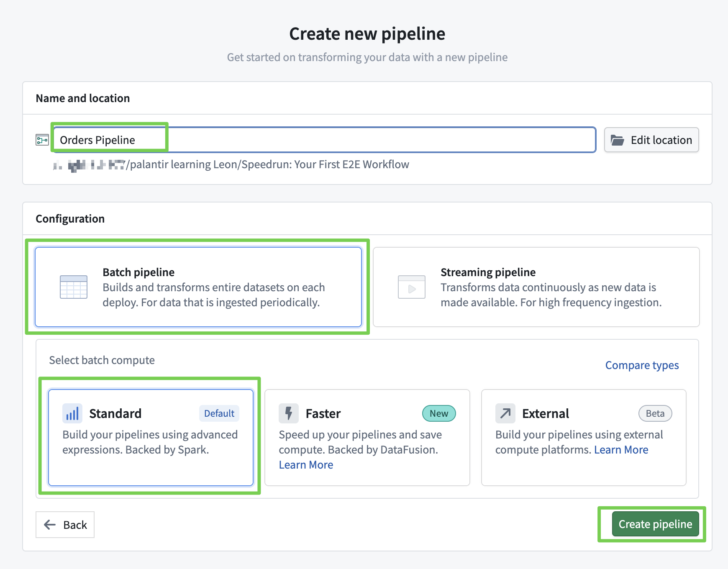Open the Compare types link
The height and width of the screenshot is (569, 728).
point(642,365)
